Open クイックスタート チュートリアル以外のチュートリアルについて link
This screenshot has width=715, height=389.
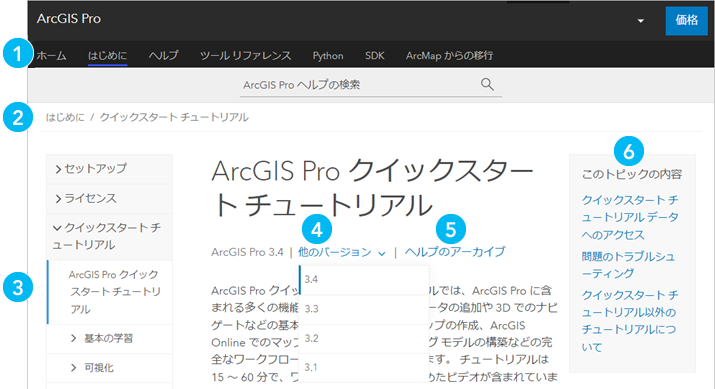[630, 321]
